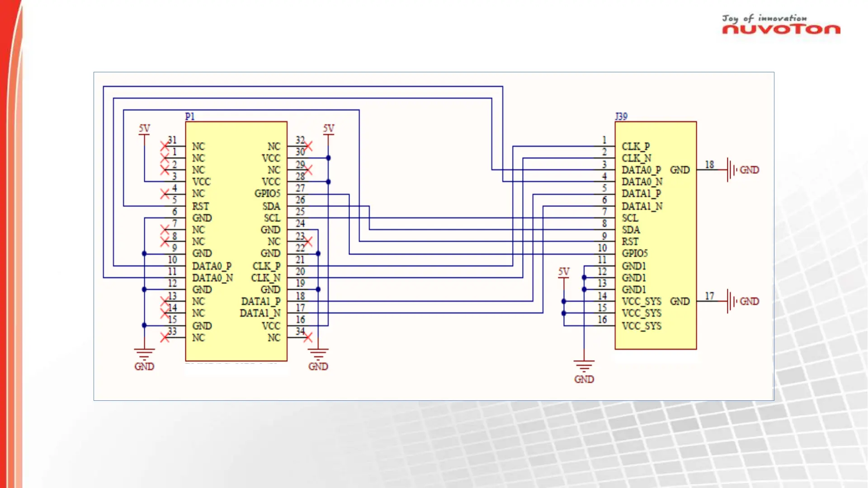Click the VCC label at P1 pin 16

pos(271,326)
